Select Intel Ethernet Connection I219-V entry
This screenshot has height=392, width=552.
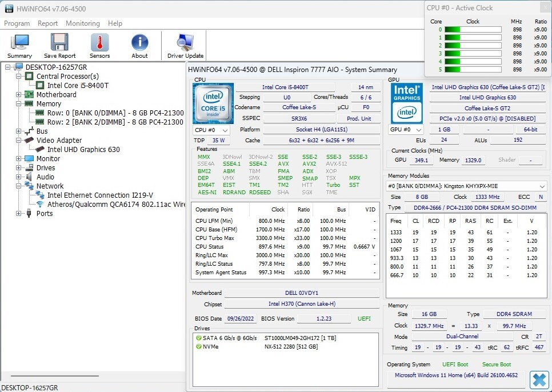tap(101, 195)
